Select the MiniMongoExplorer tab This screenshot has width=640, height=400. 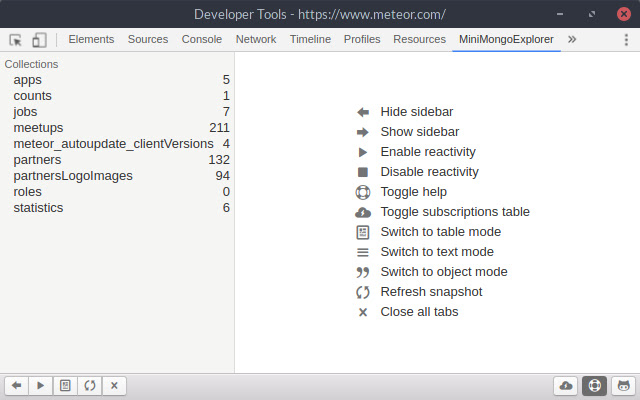coord(506,39)
